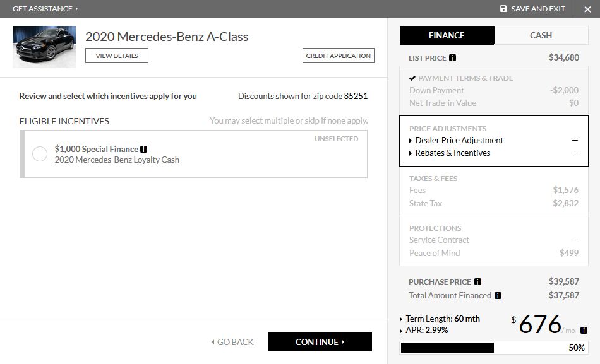Click the monthly payment info icon
Screen dimensions: 600x364
tap(584, 330)
